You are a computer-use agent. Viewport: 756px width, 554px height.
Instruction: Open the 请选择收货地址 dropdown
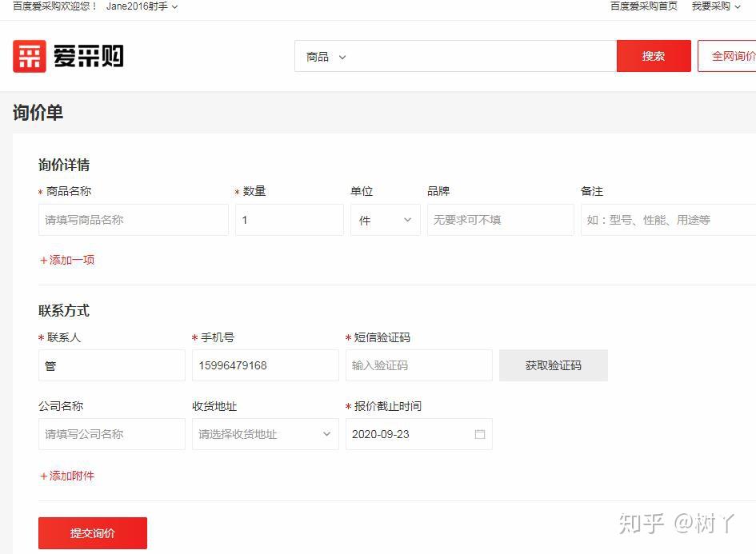(x=265, y=434)
